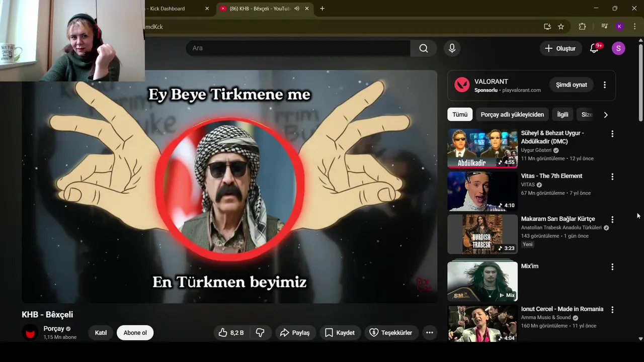644x362 pixels.
Task: Bookmark this page with the star
Action: (561, 27)
